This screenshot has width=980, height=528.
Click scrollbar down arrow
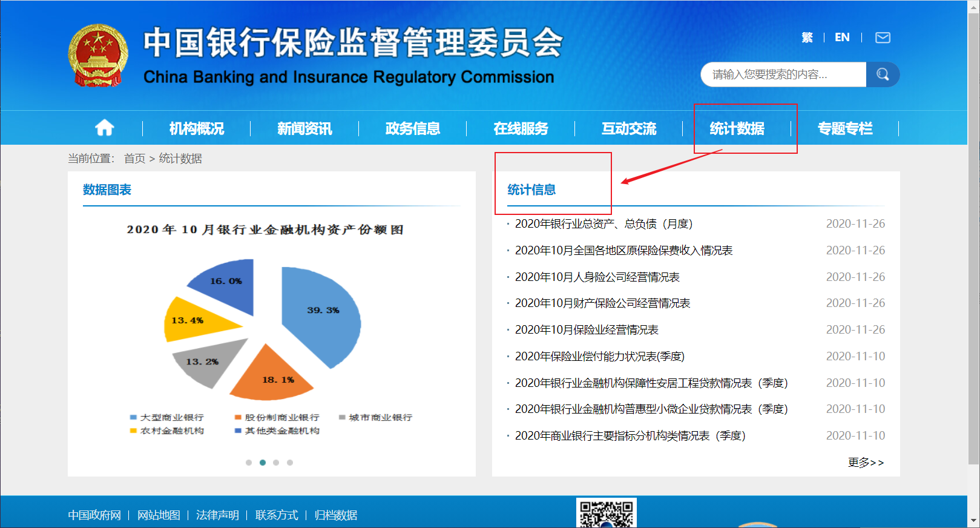pos(974,521)
